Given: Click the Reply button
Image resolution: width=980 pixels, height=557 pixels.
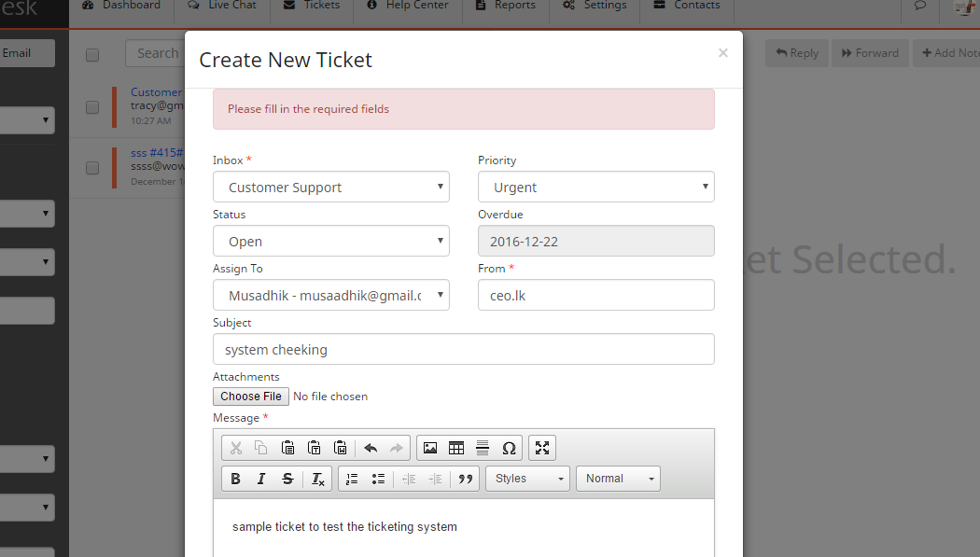Looking at the screenshot, I should pyautogui.click(x=797, y=53).
